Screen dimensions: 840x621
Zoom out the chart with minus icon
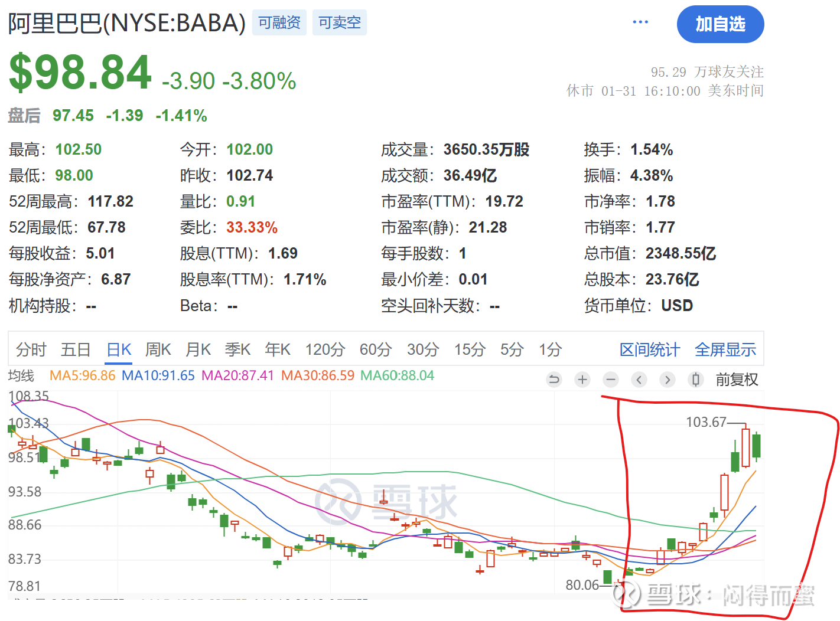click(x=611, y=380)
